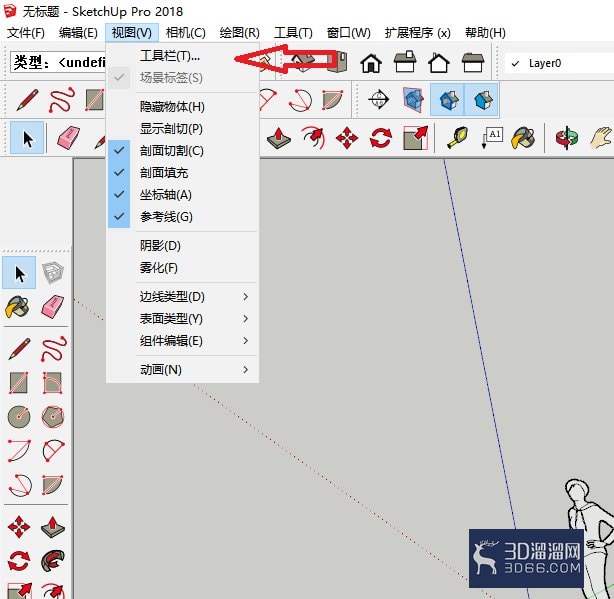
Task: Expand 组件编辑(E) submenu
Action: coord(182,341)
